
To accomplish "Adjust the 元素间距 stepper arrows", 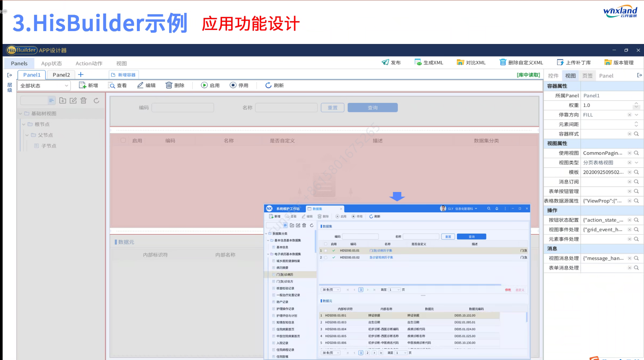I will 636,124.
